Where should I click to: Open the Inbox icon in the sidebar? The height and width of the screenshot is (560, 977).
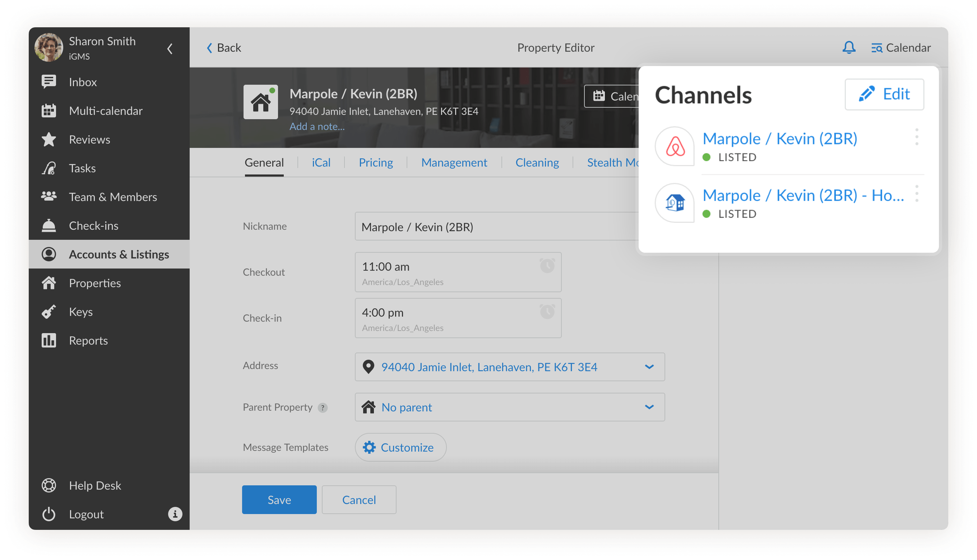coord(49,82)
